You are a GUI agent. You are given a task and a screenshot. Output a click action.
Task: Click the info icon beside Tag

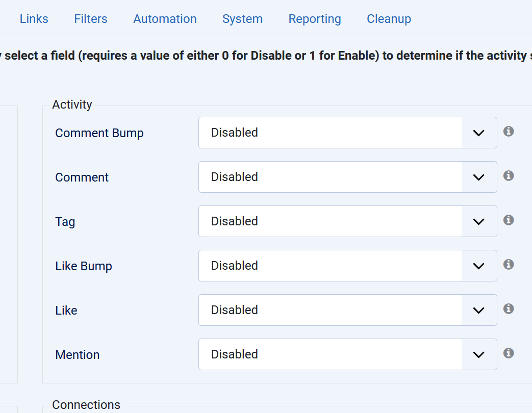pos(508,220)
